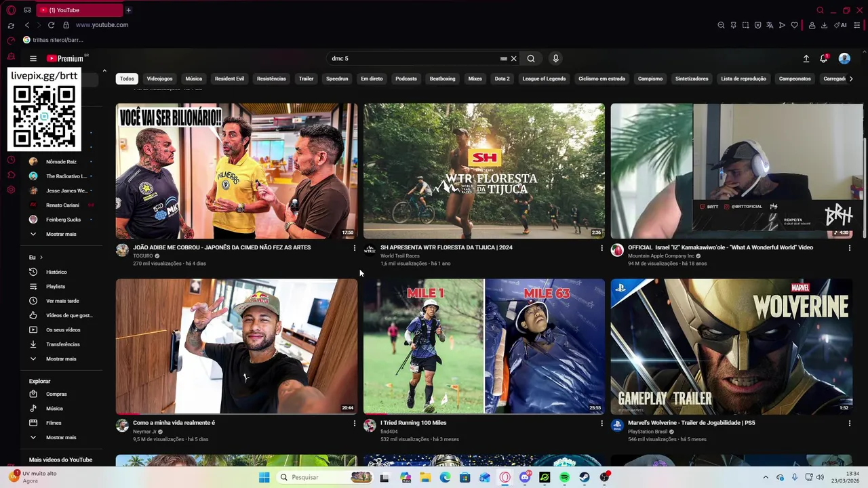The image size is (868, 488).
Task: Open options menu for João Adibe video
Action: (x=354, y=248)
